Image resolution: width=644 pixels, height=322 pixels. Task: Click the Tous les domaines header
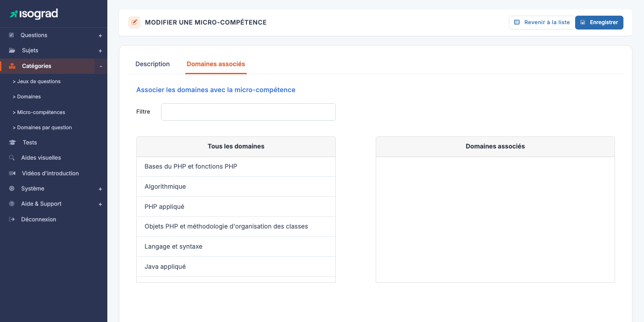click(236, 146)
